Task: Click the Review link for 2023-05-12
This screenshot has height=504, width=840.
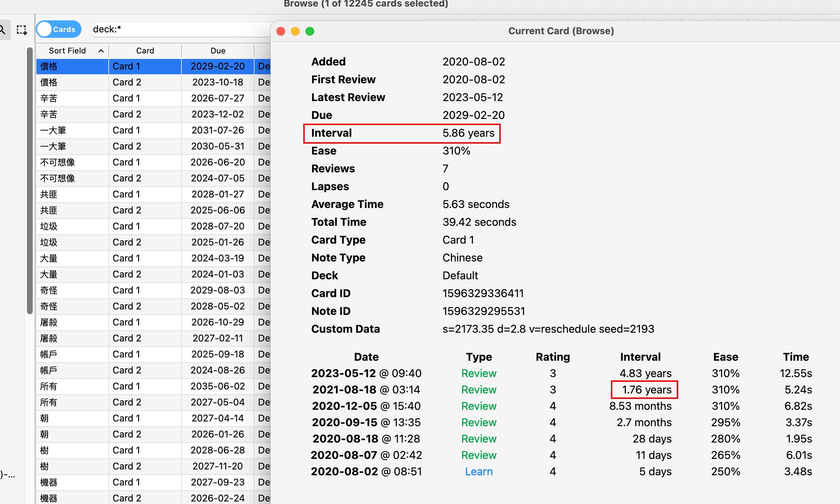Action: [479, 373]
